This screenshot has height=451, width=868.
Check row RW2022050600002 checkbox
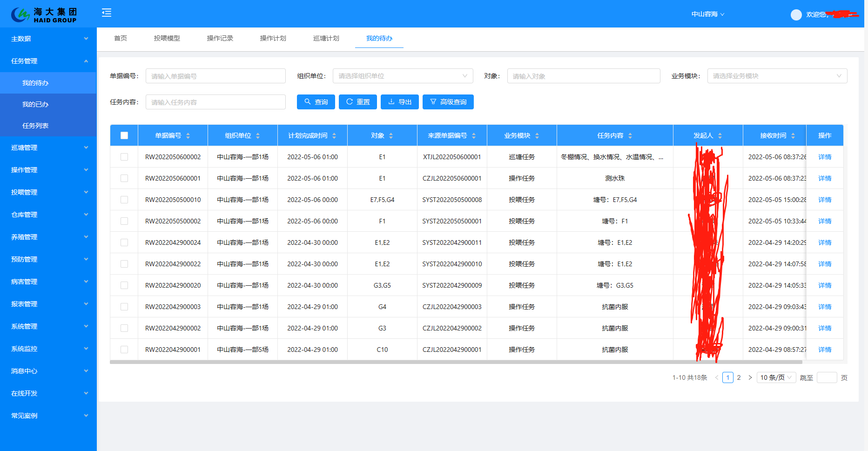(x=124, y=157)
